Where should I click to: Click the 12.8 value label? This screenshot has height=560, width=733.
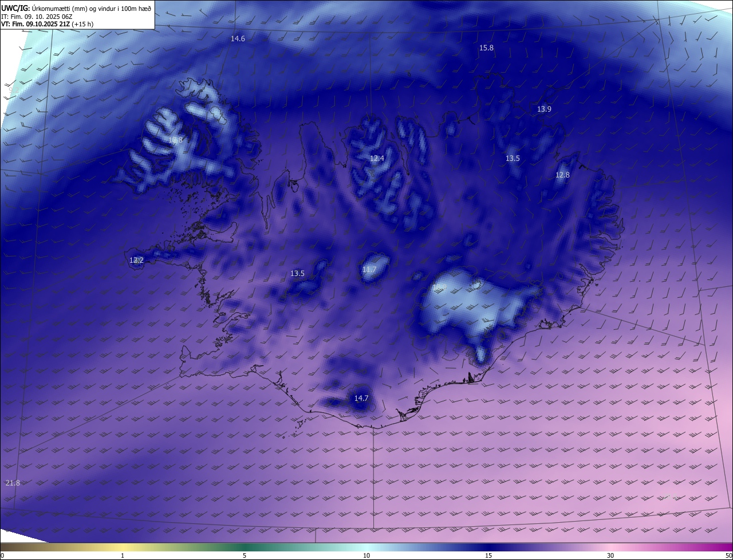(562, 175)
